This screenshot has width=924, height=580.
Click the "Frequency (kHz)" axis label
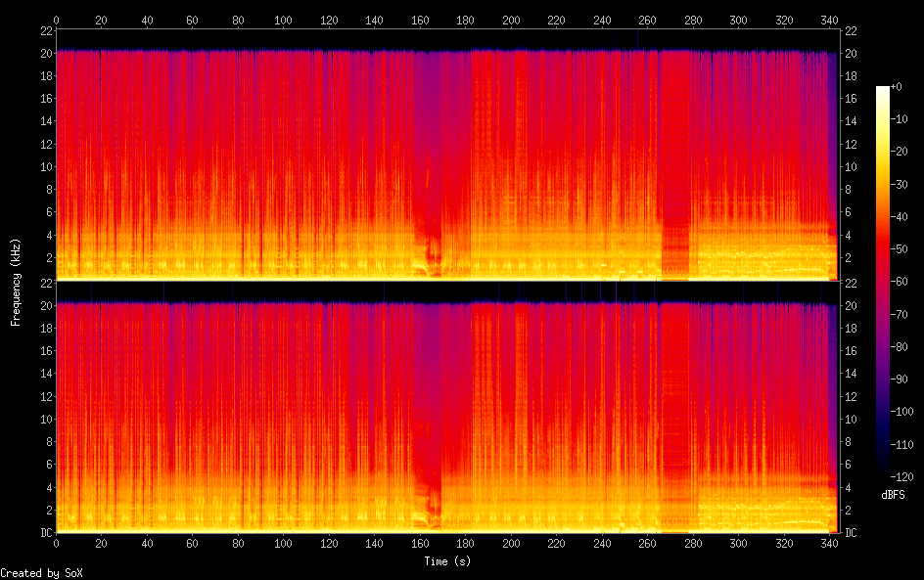(x=15, y=282)
